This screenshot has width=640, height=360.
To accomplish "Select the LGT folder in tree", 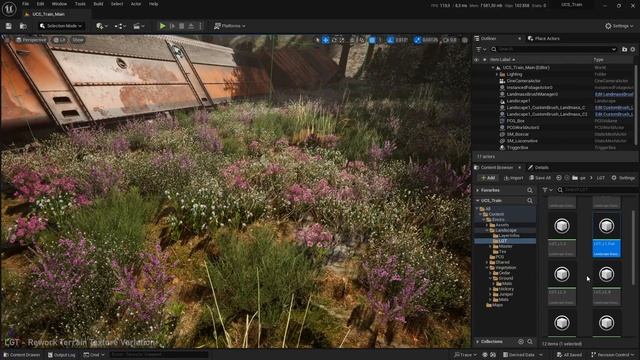I will tap(505, 241).
